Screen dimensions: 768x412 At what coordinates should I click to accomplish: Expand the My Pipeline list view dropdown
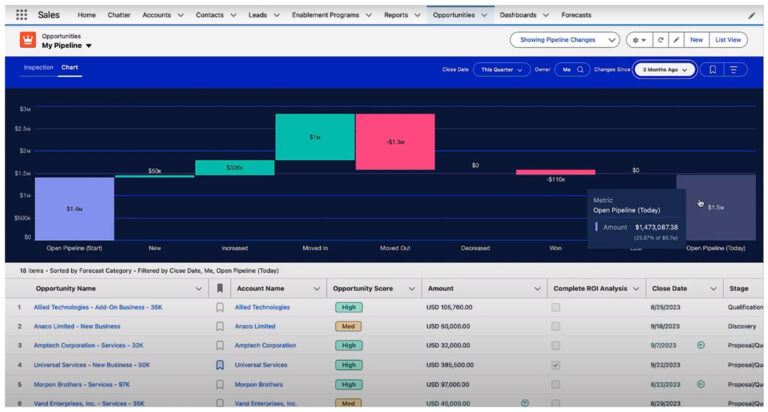[x=89, y=46]
